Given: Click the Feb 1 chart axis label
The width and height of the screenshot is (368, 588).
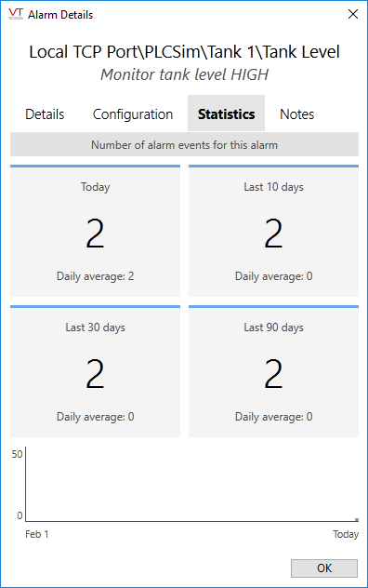Looking at the screenshot, I should 37,534.
